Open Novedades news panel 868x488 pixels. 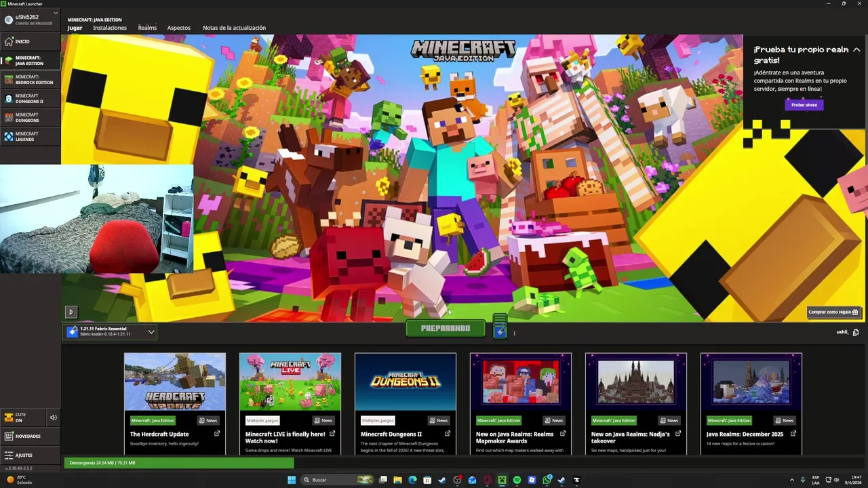click(31, 436)
